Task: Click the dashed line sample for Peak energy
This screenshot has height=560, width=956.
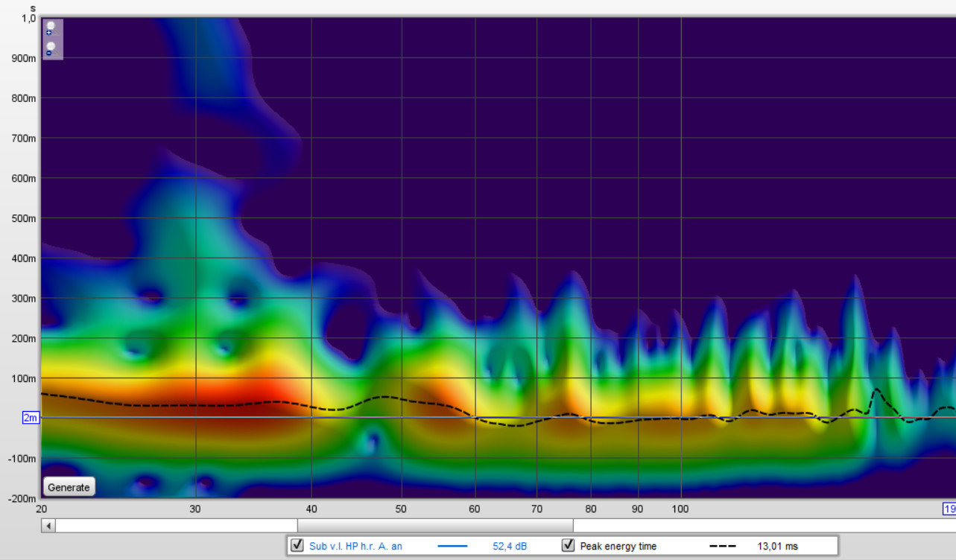Action: [x=722, y=547]
